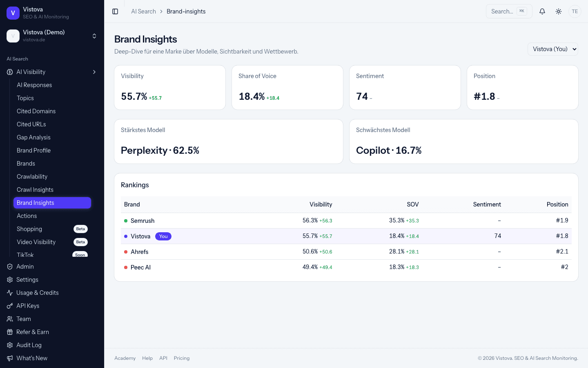Click the red dot beside Ahrefs
Screen dimensions: 588x368
[126, 252]
